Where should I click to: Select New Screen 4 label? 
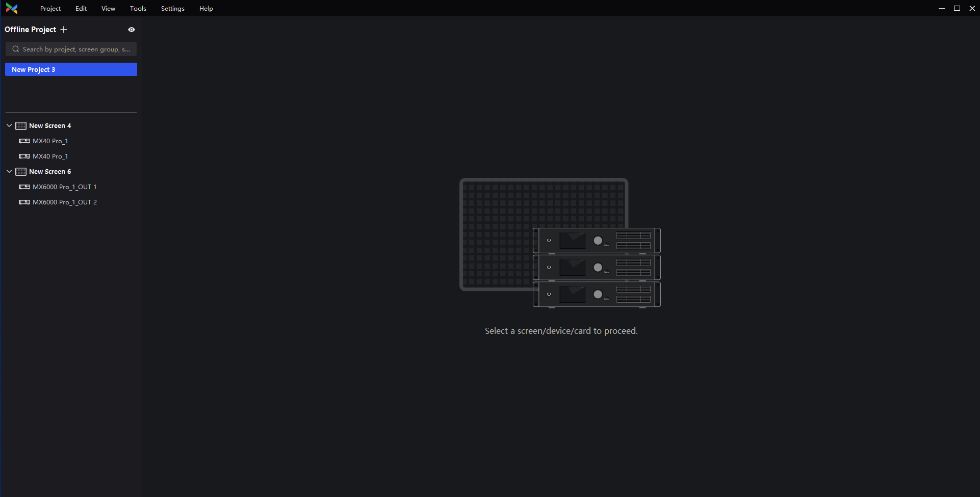50,126
